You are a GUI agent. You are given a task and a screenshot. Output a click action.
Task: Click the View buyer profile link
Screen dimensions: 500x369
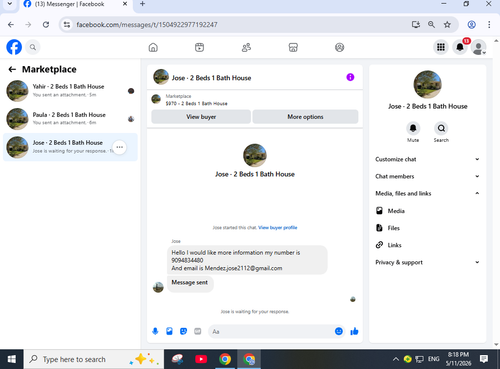278,228
